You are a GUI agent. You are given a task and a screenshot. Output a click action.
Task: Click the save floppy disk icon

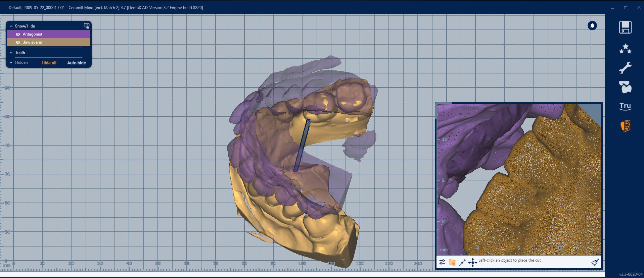coord(625,27)
